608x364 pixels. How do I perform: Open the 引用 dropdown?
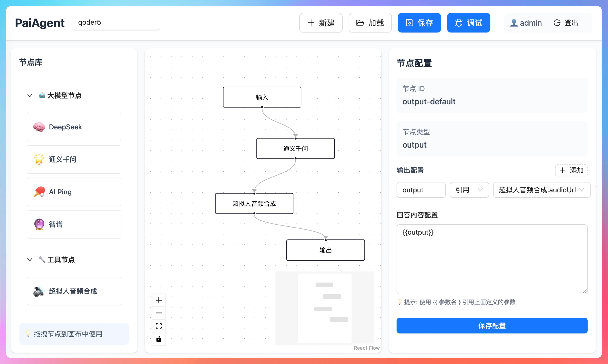click(469, 190)
